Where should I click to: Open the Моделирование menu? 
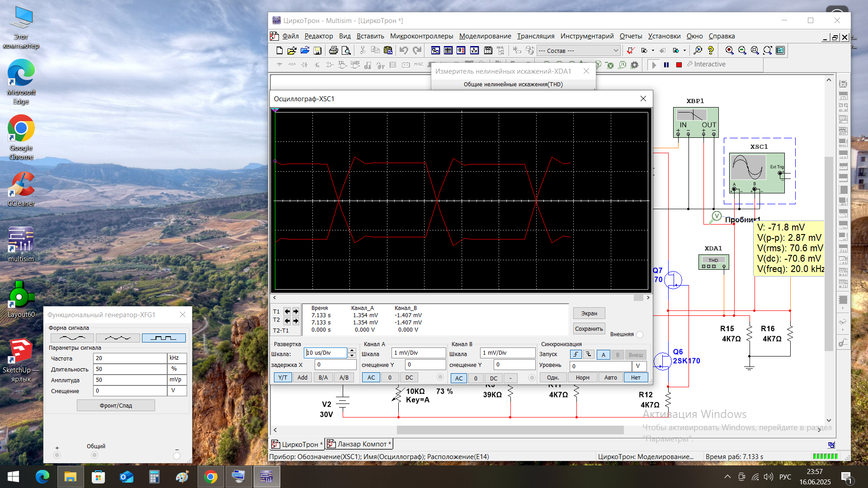pos(485,36)
